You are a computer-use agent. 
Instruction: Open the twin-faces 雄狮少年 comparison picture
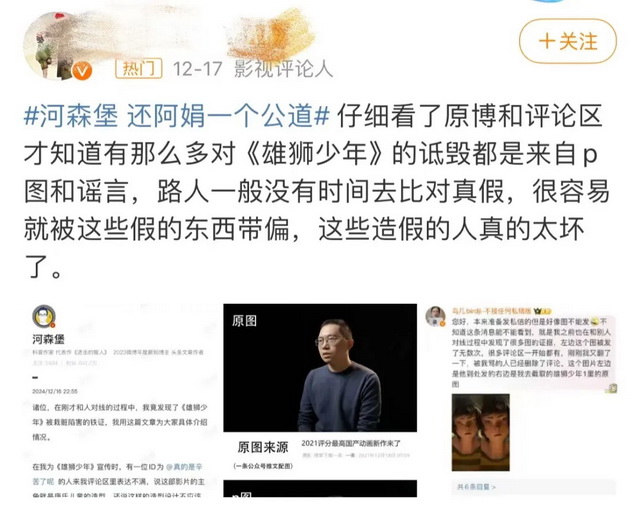click(x=480, y=432)
